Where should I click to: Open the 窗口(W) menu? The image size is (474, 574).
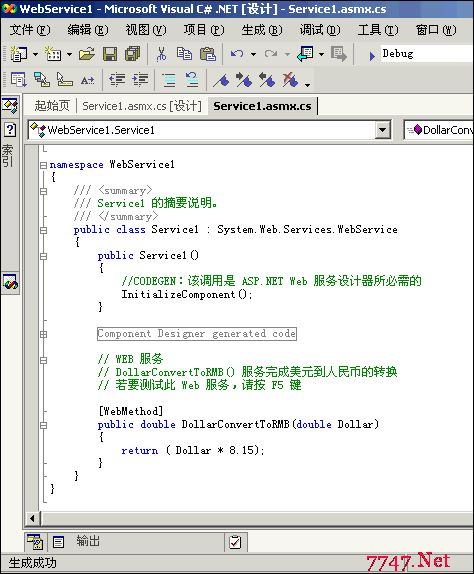436,30
